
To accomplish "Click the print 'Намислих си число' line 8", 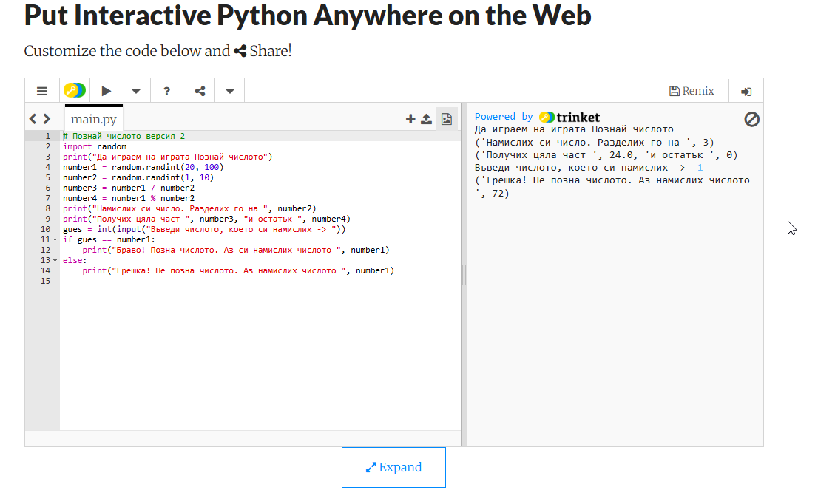I will point(189,208).
